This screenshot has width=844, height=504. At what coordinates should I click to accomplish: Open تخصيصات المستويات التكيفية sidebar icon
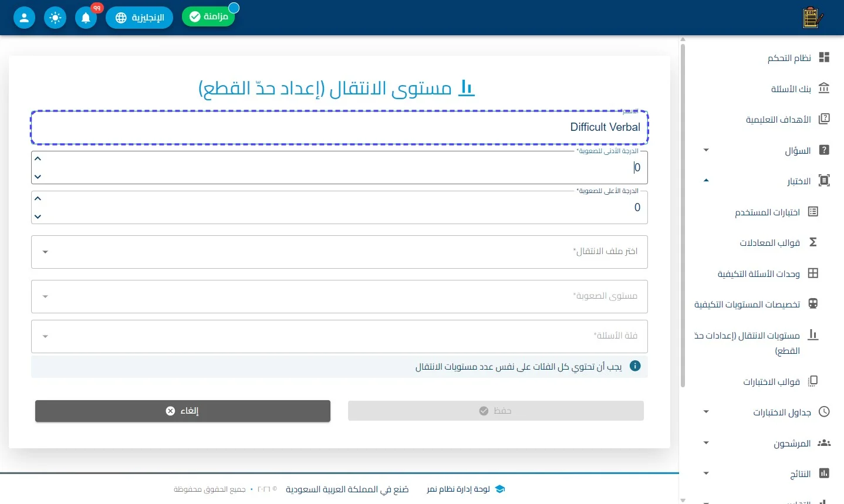813,304
